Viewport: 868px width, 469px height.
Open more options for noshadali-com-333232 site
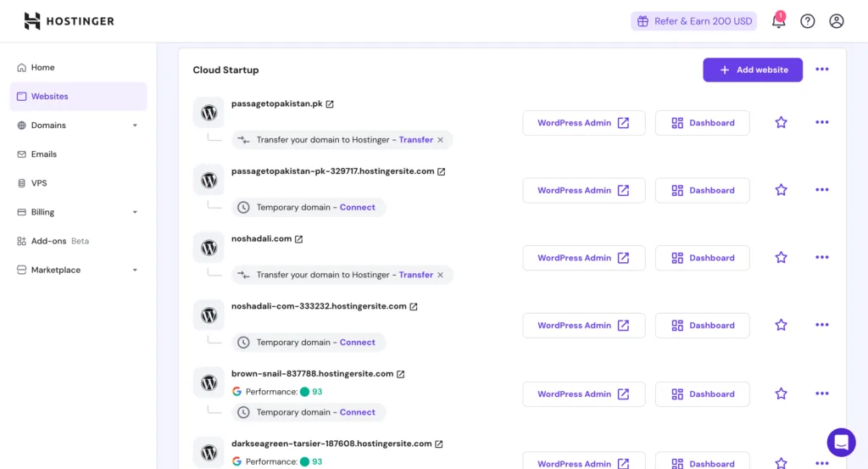pyautogui.click(x=821, y=325)
